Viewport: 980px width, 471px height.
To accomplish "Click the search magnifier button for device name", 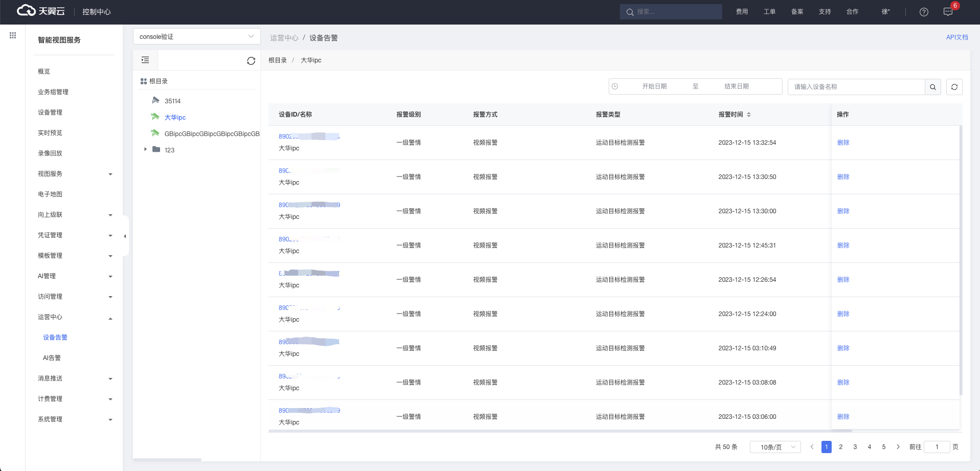I will click(x=932, y=87).
